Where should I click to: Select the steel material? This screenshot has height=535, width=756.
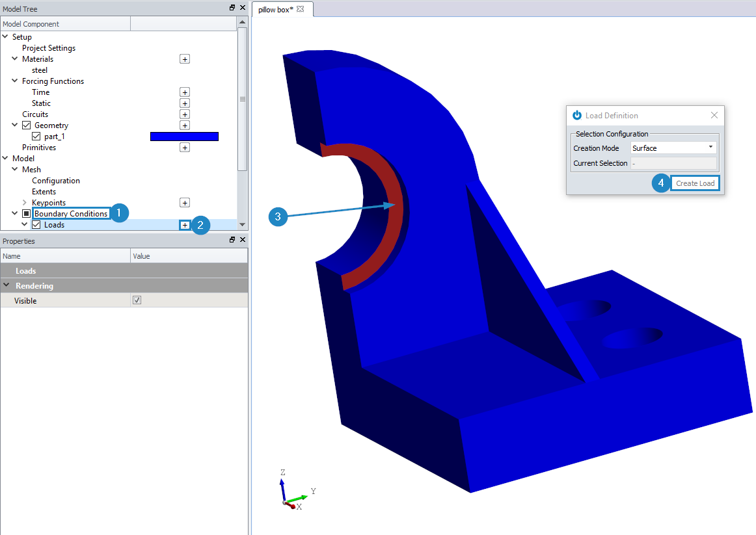click(x=40, y=70)
